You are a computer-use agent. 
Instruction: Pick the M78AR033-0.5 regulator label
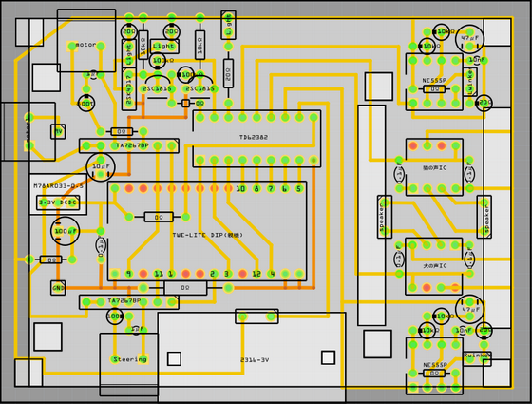[58, 186]
